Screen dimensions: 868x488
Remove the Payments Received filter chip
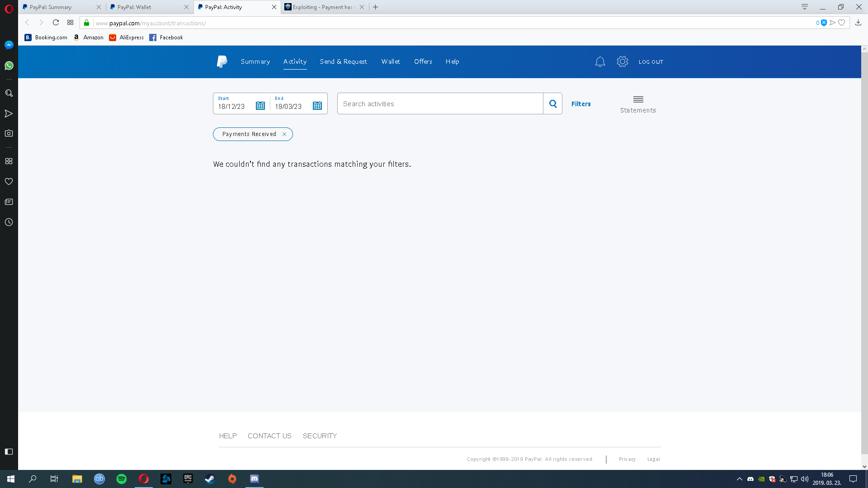(284, 134)
